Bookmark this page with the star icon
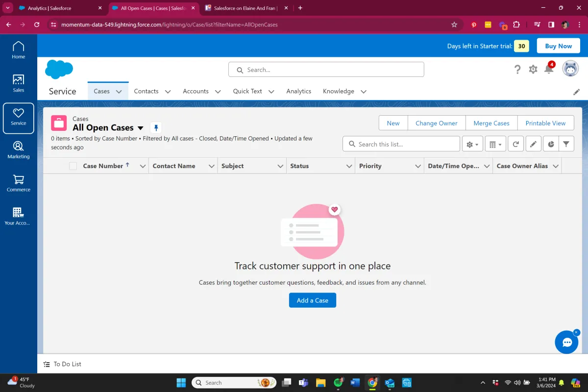Viewport: 588px width, 392px height. (454, 24)
